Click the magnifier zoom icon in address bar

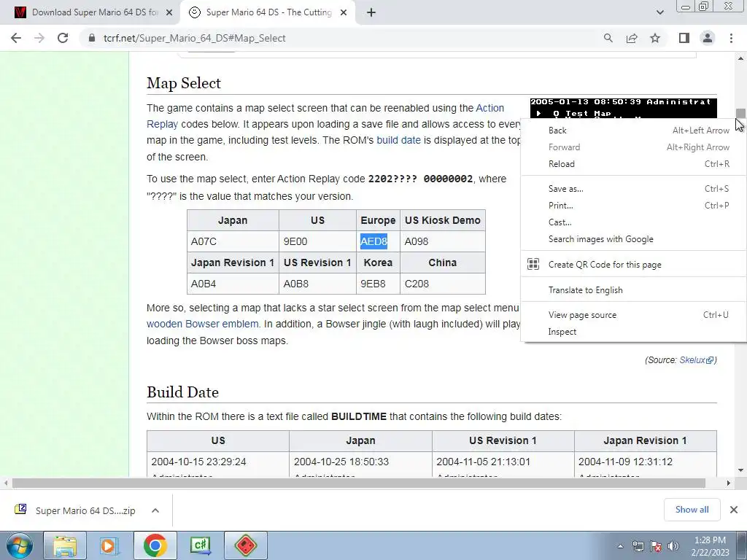click(x=608, y=38)
